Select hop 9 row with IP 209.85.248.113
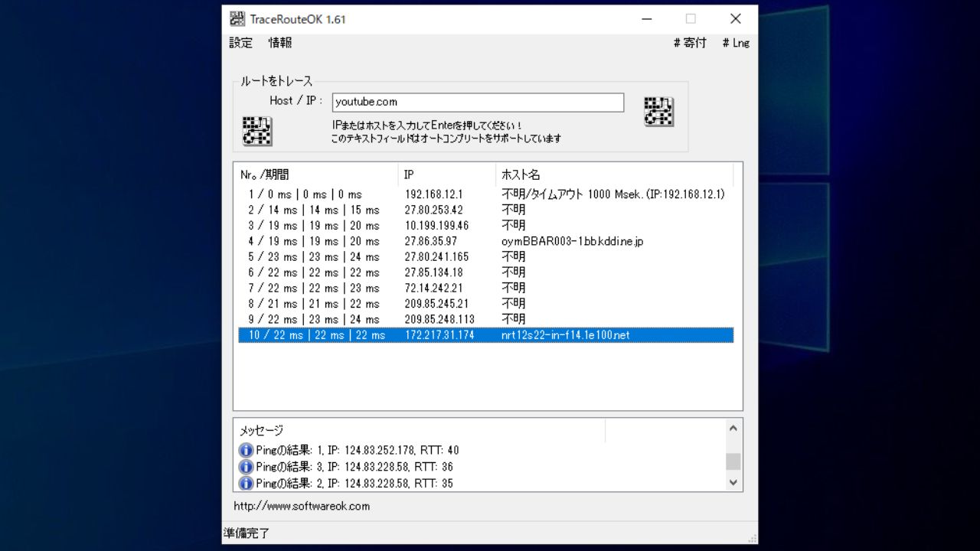The width and height of the screenshot is (980, 551). click(485, 319)
